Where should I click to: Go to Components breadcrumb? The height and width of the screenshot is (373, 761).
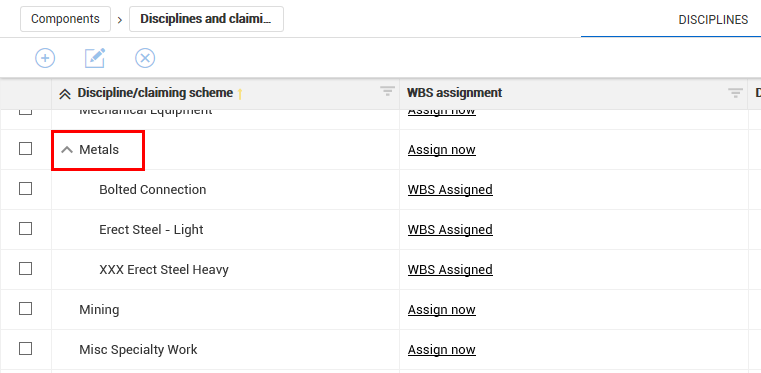[x=66, y=19]
